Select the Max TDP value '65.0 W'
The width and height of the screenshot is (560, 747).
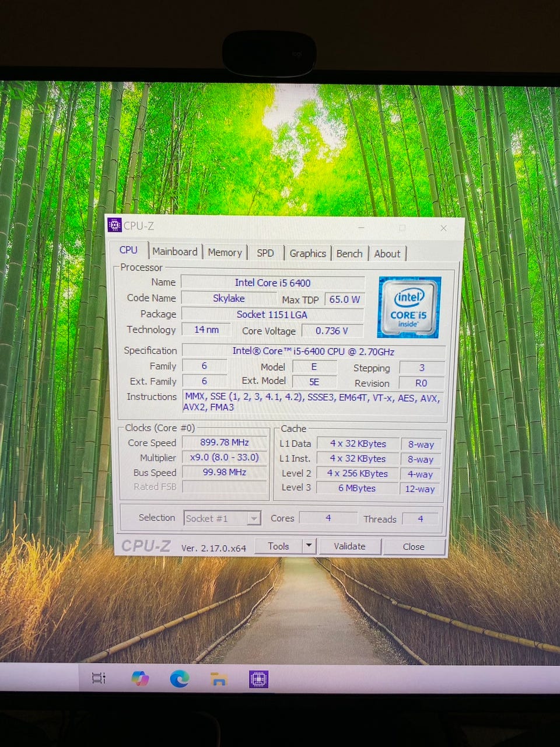344,299
